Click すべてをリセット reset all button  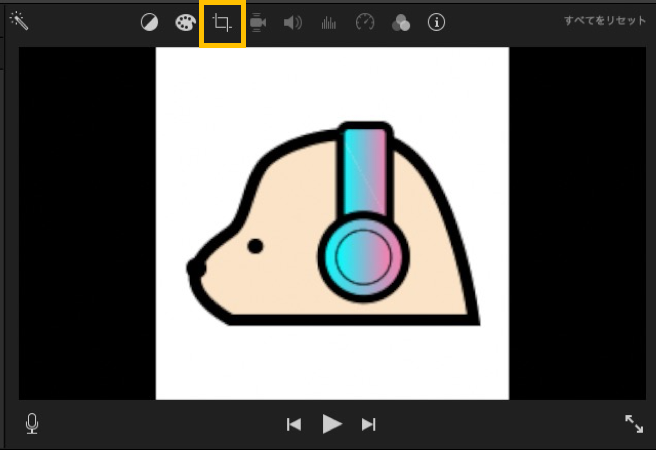pos(605,20)
